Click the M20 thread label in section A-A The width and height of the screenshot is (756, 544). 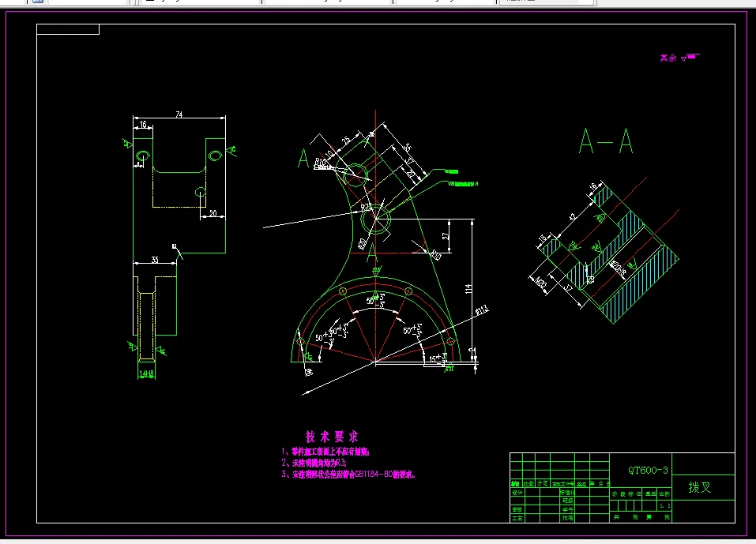(540, 283)
